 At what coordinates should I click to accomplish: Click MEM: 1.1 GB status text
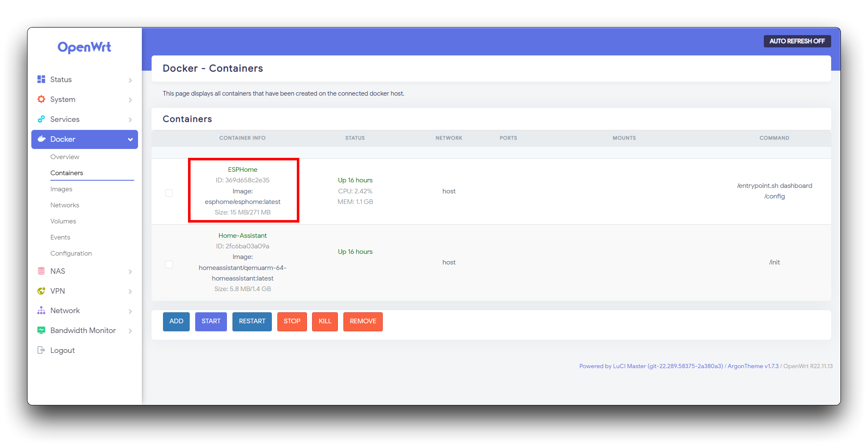(355, 201)
